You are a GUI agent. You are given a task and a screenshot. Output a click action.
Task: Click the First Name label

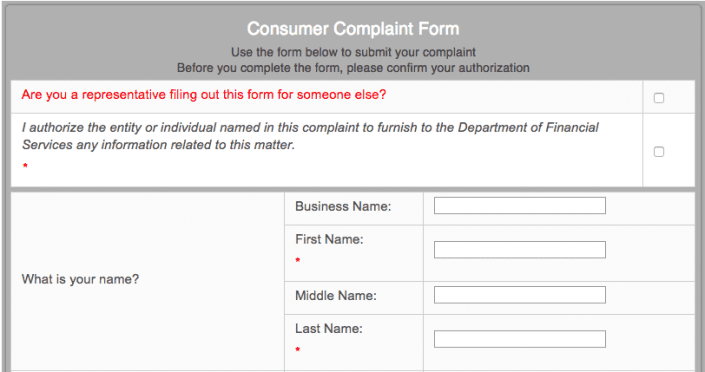[329, 239]
